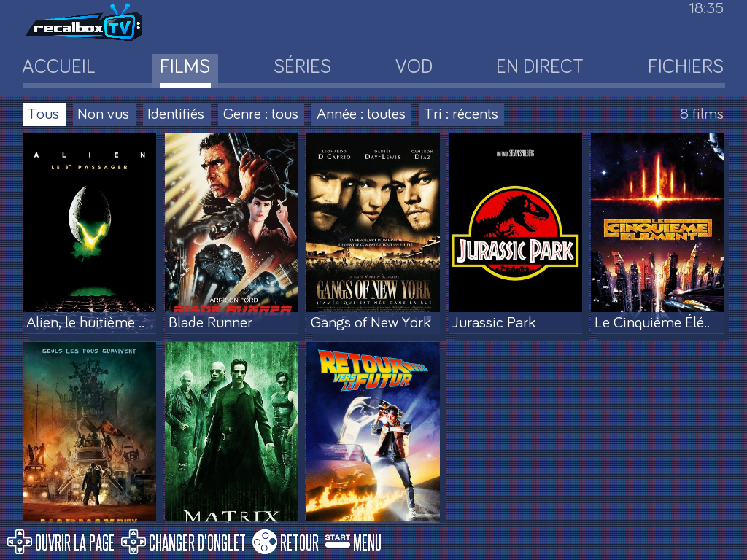
Task: Go to the VOD tab
Action: point(414,66)
